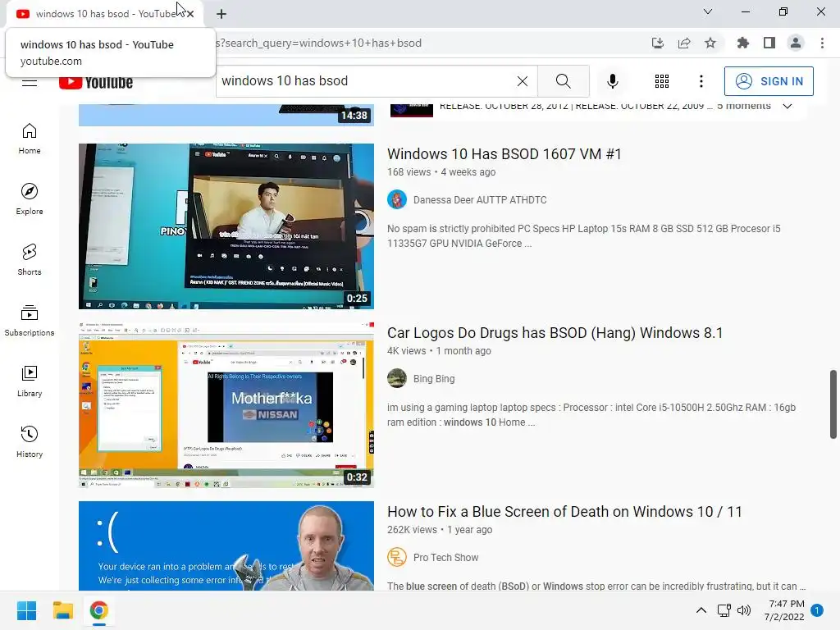Open video Windows 10 Has BSOD 1607 VM #1

[x=504, y=154]
